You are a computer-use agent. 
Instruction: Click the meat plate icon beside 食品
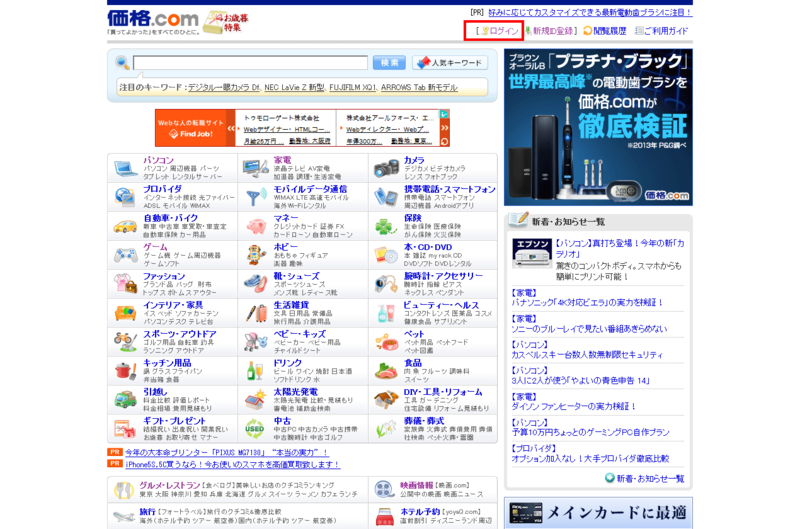pos(386,371)
